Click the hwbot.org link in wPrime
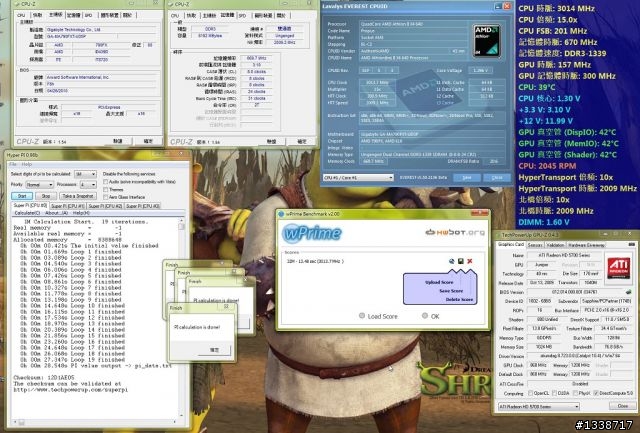The height and width of the screenshot is (433, 640). point(455,232)
